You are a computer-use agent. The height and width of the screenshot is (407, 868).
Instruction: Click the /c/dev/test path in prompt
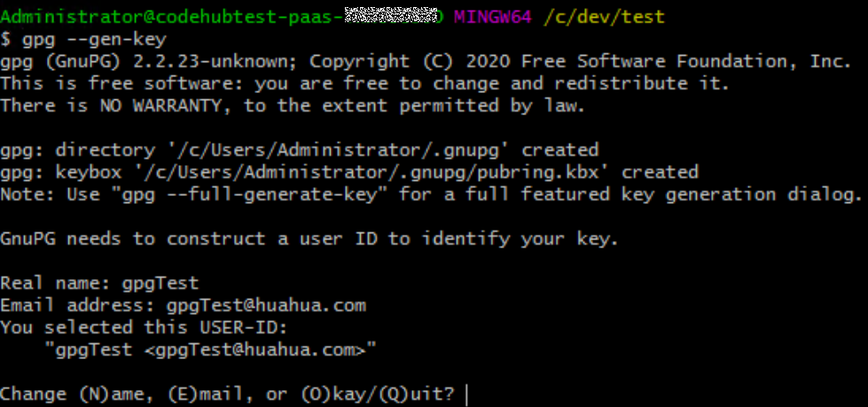tap(604, 17)
